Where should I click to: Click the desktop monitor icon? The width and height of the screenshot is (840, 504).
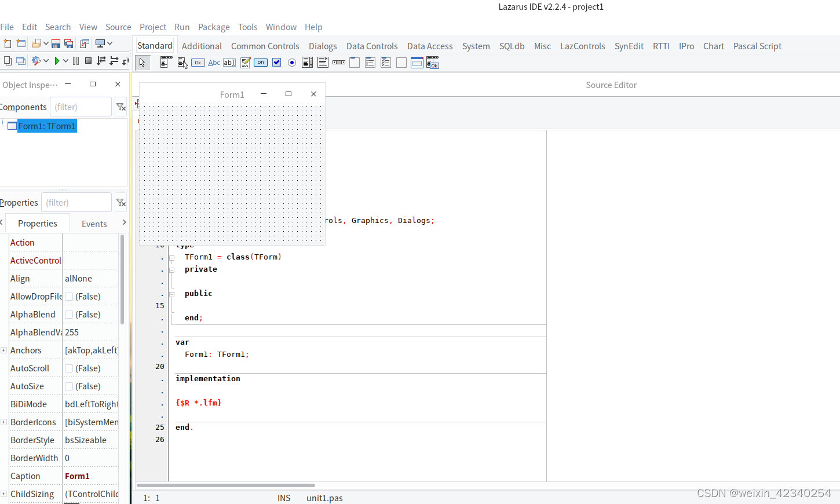100,43
